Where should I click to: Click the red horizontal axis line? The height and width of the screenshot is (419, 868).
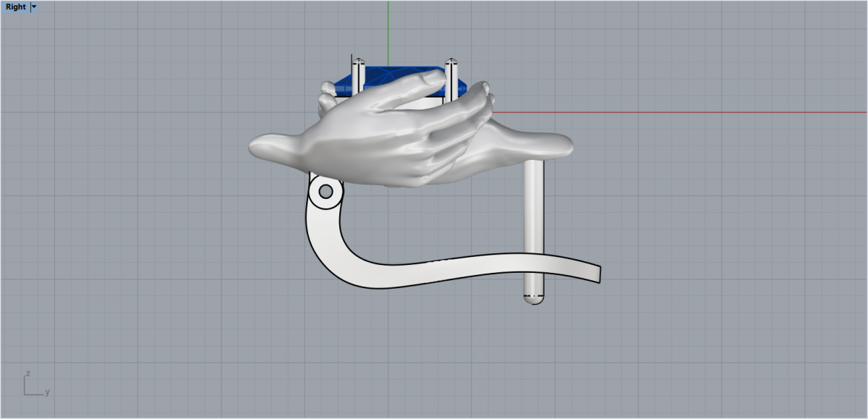(687, 112)
